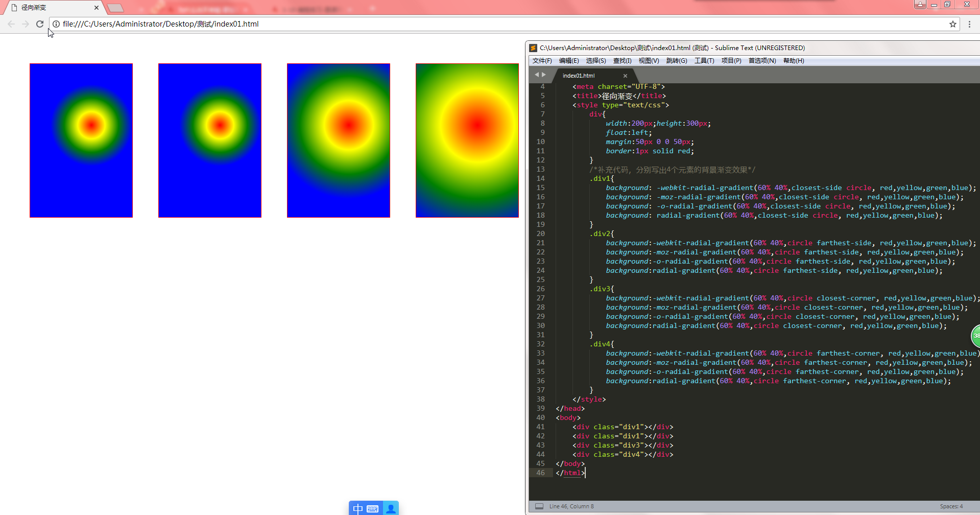Click the .div1{ selector line
Screen dimensions: 980x515
coord(602,179)
